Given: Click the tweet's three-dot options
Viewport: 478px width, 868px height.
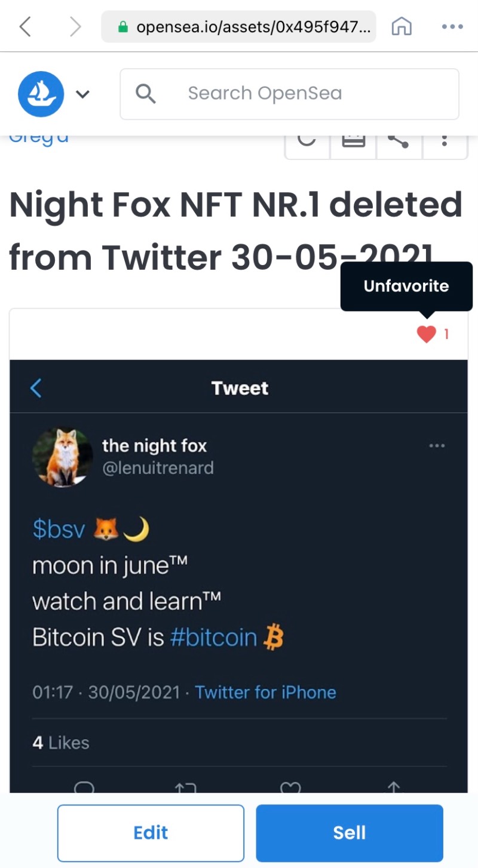Looking at the screenshot, I should pyautogui.click(x=437, y=445).
